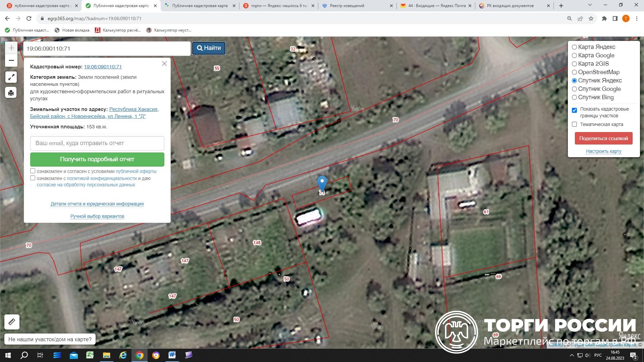Open the Chrome tab search dropdown
The height and width of the screenshot is (362, 644).
(x=590, y=5)
